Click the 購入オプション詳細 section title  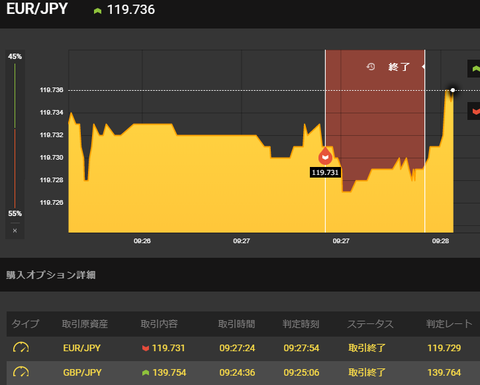point(51,275)
